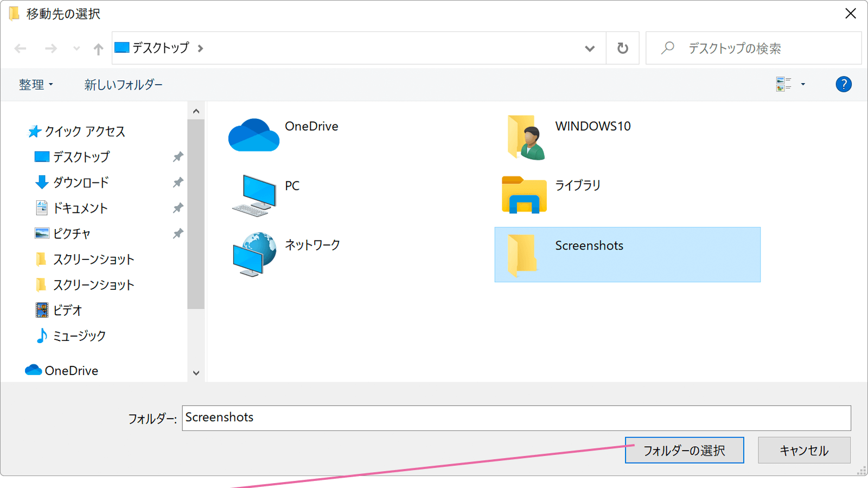The image size is (868, 488).
Task: Cancel the dialog with キャンセル
Action: point(804,450)
